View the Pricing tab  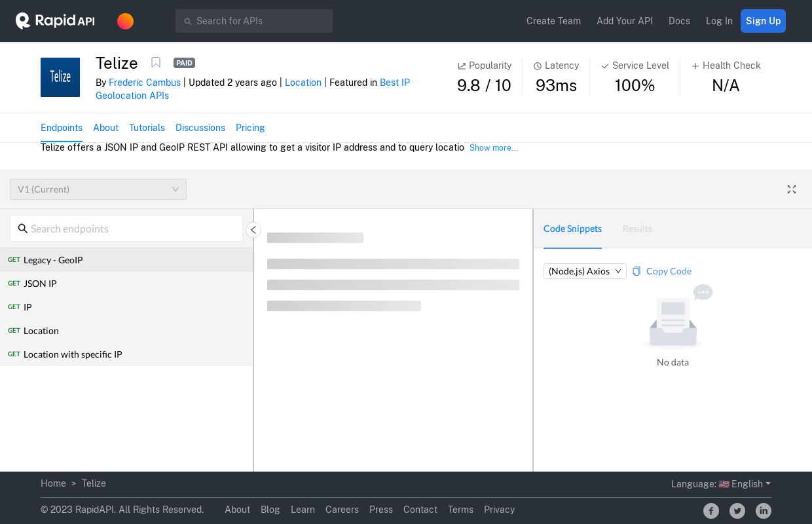pyautogui.click(x=250, y=128)
